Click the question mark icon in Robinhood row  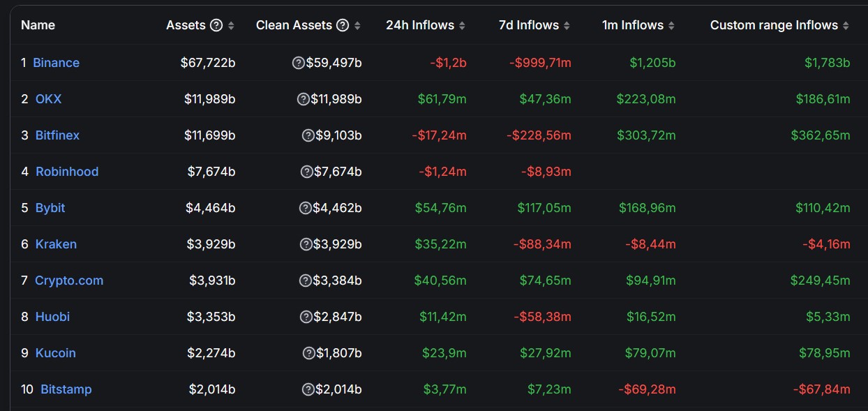pos(306,172)
